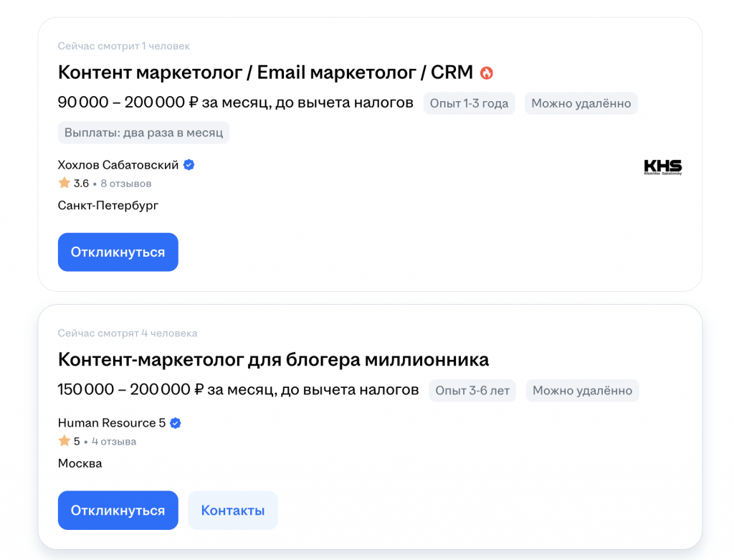Screen dimensions: 734x560
Task: Click the star icon showing rating 5
Action: (63, 441)
